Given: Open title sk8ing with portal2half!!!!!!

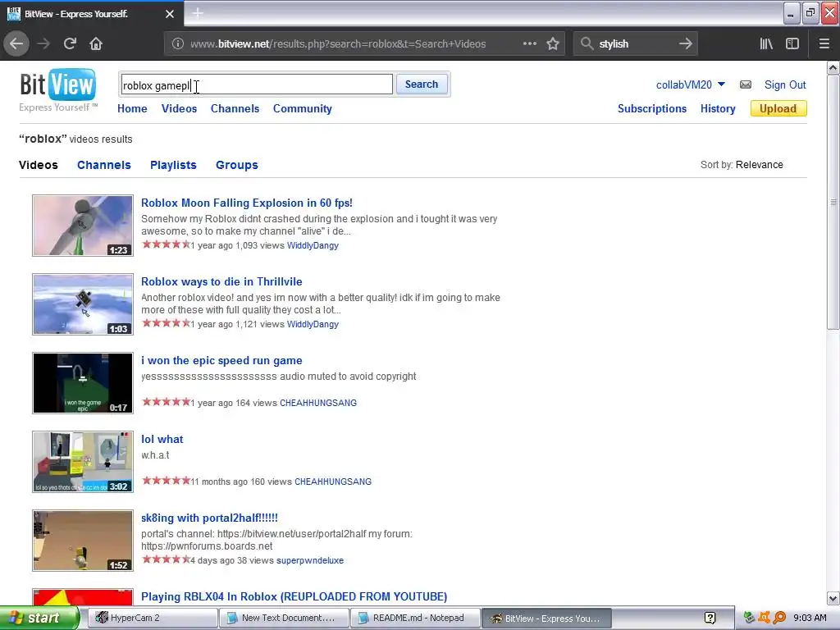Looking at the screenshot, I should coord(209,518).
